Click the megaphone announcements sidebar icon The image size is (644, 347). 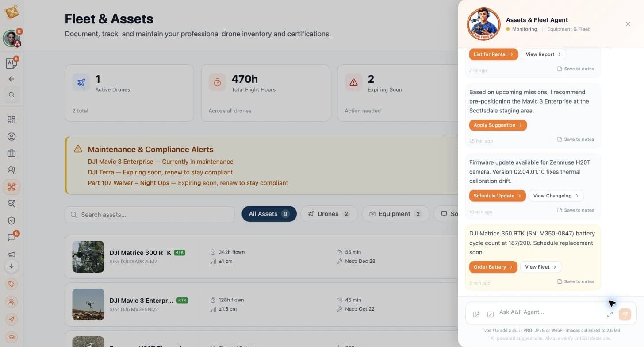tap(11, 254)
